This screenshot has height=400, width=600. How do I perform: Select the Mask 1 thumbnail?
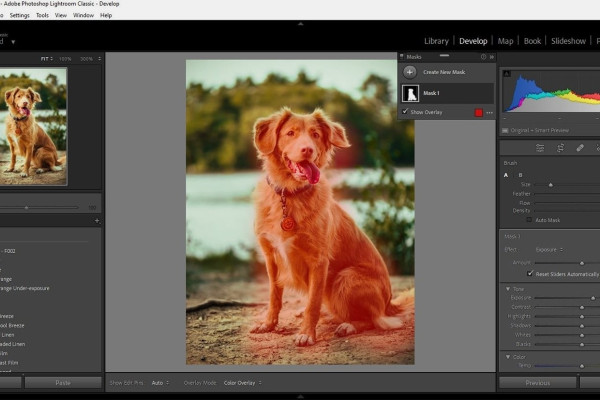click(410, 93)
